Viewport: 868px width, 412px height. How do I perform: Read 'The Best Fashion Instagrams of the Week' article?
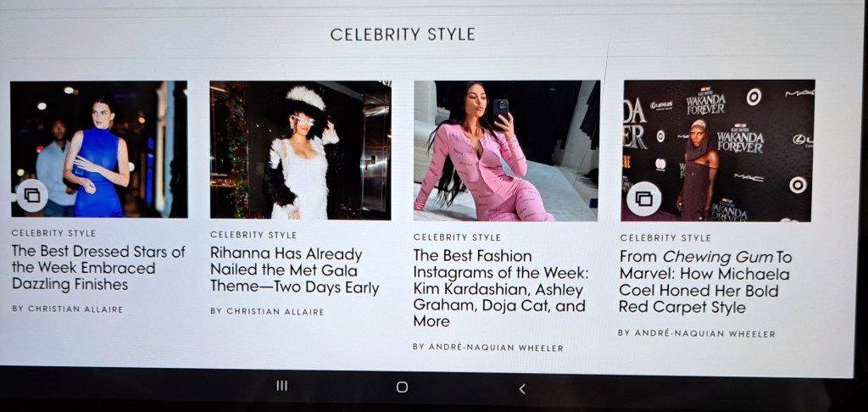pyautogui.click(x=501, y=288)
